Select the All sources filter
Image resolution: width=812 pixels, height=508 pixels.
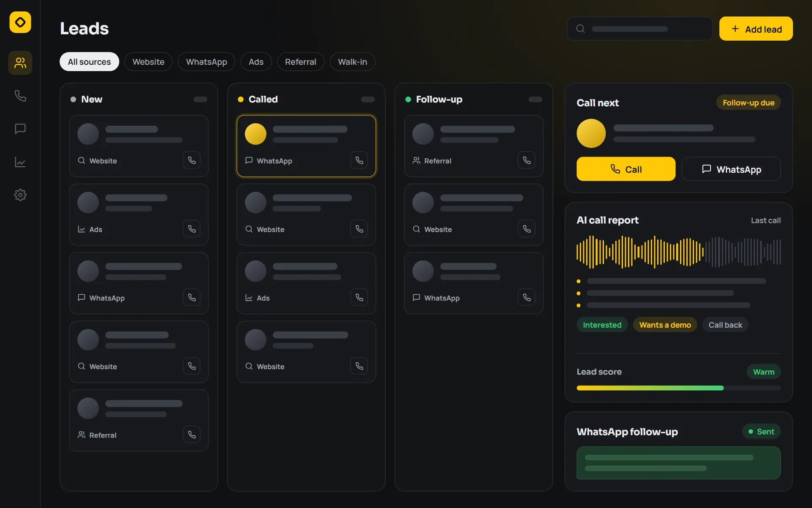coord(89,62)
